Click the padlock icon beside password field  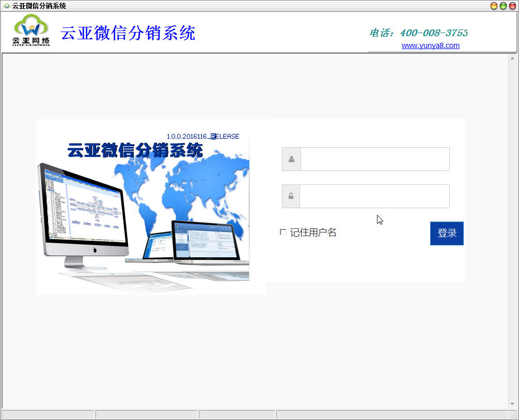(x=290, y=196)
